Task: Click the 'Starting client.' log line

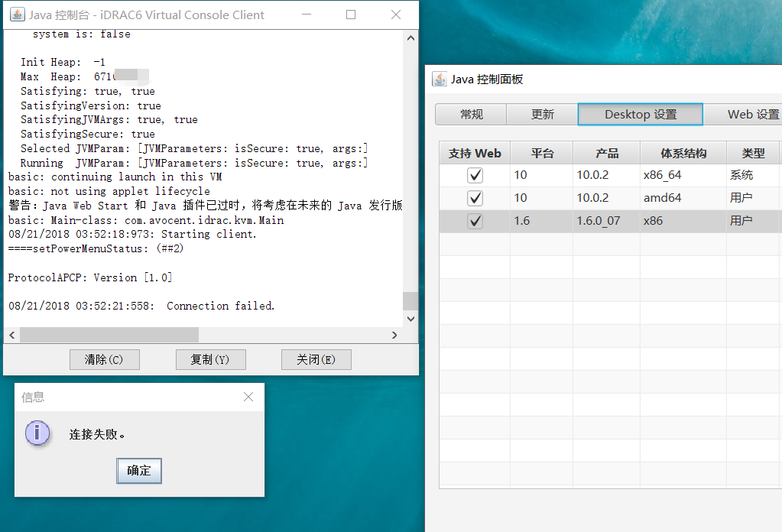Action: tap(133, 234)
